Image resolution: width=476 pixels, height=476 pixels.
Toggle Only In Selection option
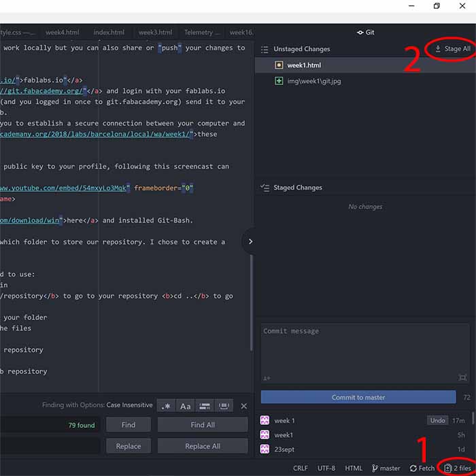point(205,406)
